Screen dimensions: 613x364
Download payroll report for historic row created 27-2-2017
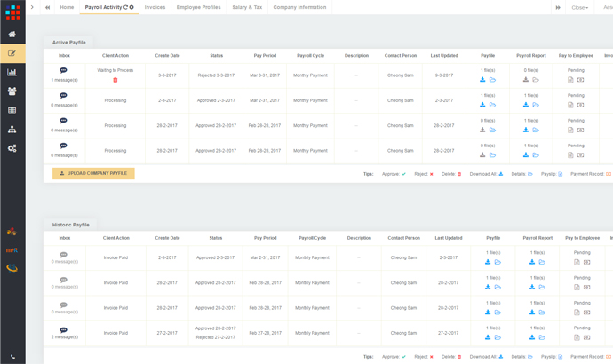point(532,337)
